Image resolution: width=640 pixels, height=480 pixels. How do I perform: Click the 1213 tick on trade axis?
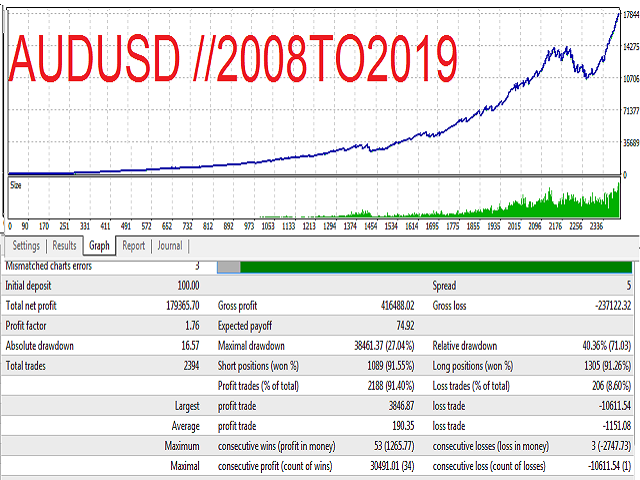click(x=309, y=226)
